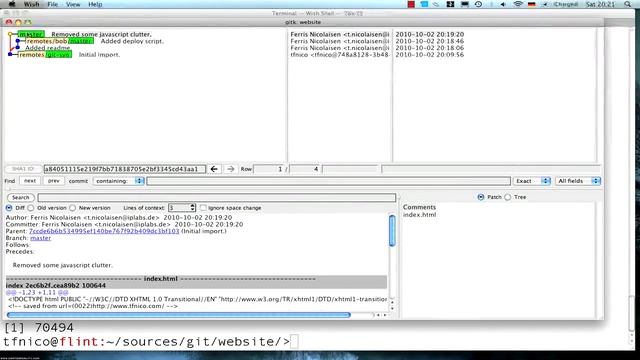This screenshot has width=640, height=360.
Task: Open the View menu
Action: click(73, 4)
